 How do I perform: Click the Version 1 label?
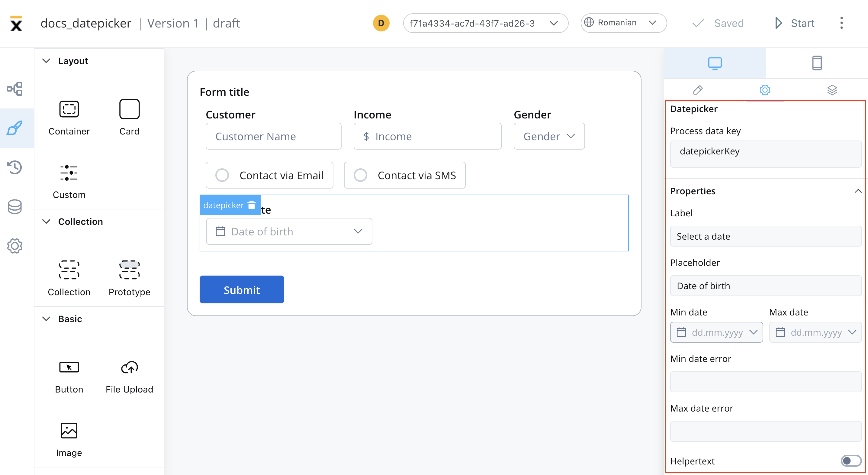pos(173,24)
